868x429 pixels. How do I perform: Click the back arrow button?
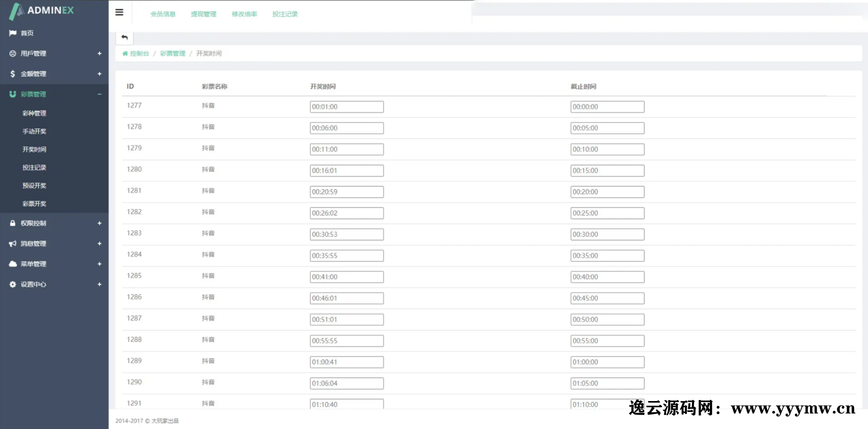coord(124,37)
